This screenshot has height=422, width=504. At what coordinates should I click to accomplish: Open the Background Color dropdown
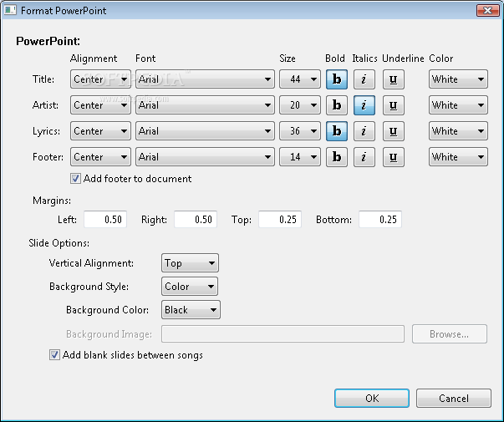click(x=191, y=310)
